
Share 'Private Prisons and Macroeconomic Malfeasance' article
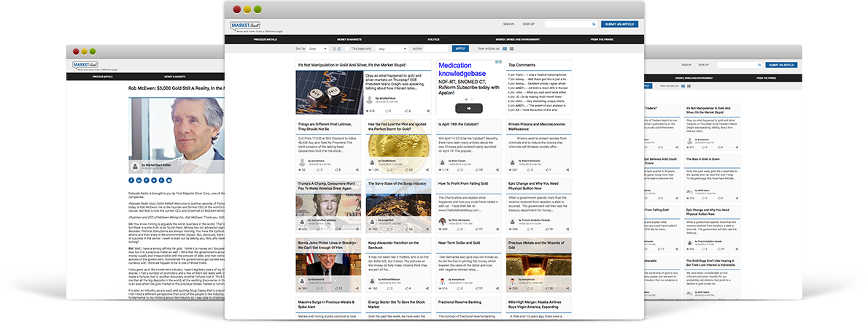pos(567,169)
